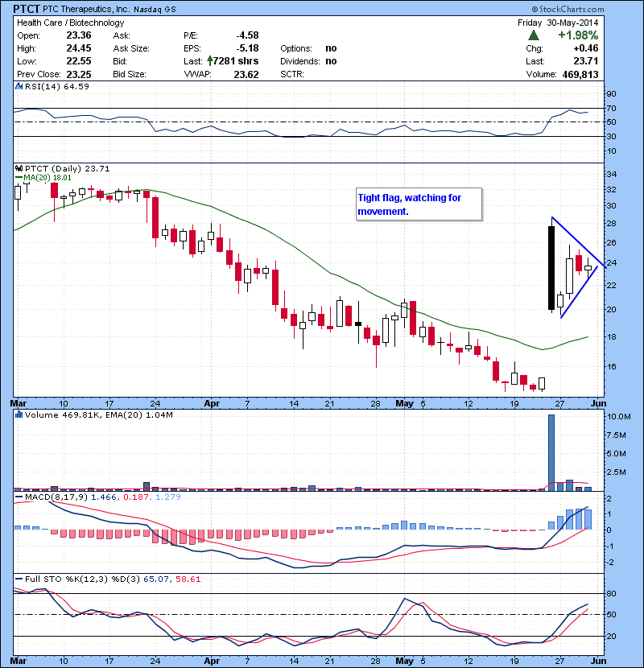Click the Volume value 469,813

[x=580, y=74]
